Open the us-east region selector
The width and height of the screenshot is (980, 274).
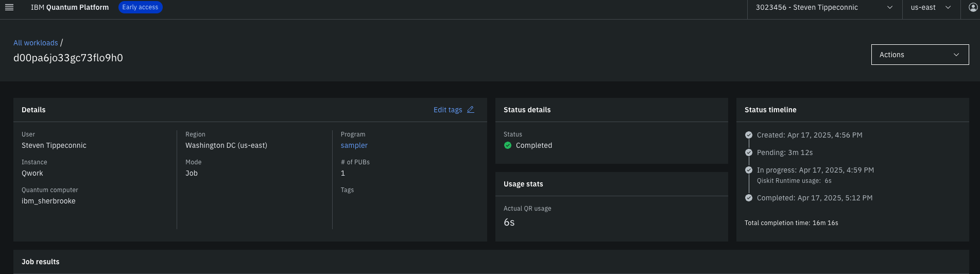click(x=931, y=8)
